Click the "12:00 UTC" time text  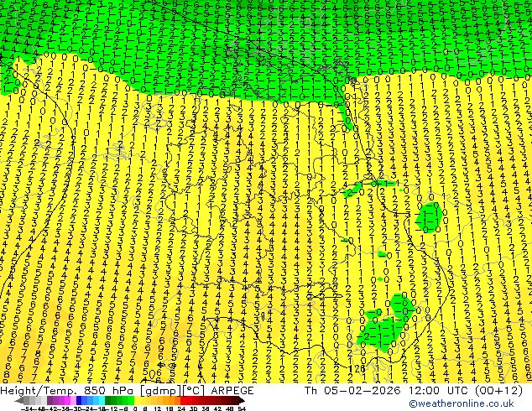440,391
